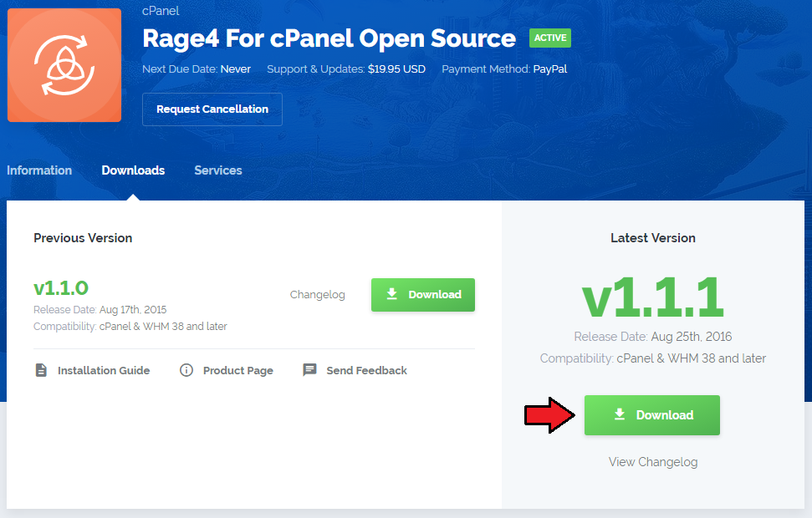Click the large v1.1.1 version number

652,297
